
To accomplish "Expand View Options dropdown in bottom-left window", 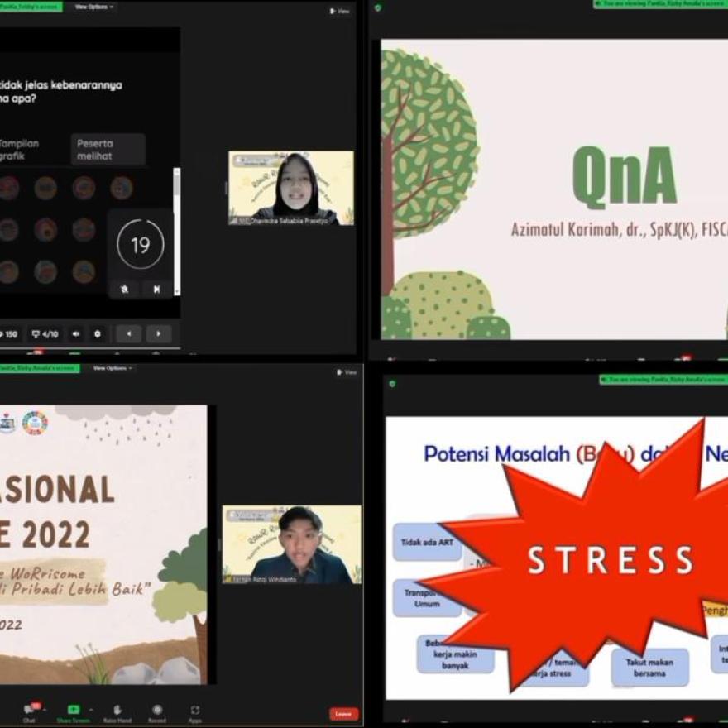I will click(x=111, y=368).
